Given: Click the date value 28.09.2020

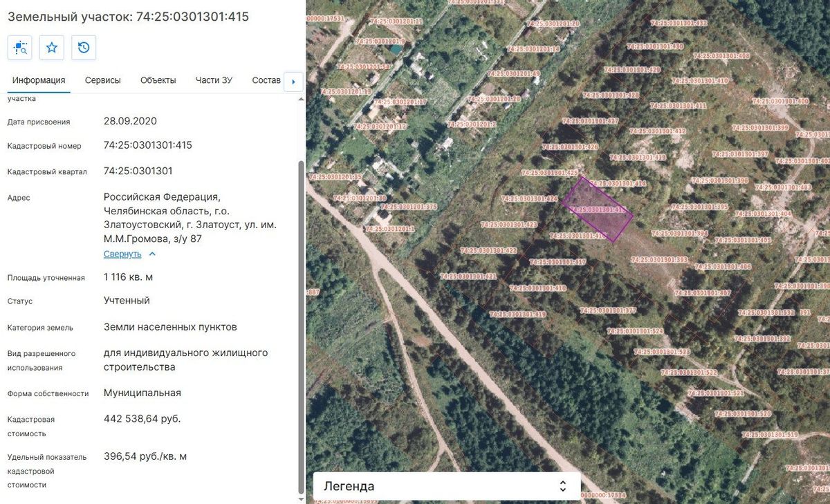Looking at the screenshot, I should (x=130, y=121).
